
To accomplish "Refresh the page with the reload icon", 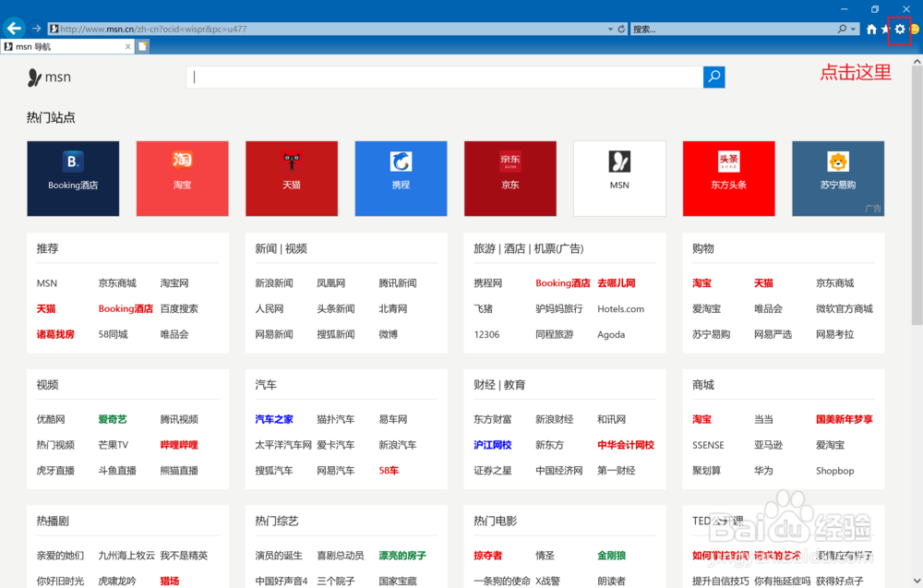I will pyautogui.click(x=621, y=29).
